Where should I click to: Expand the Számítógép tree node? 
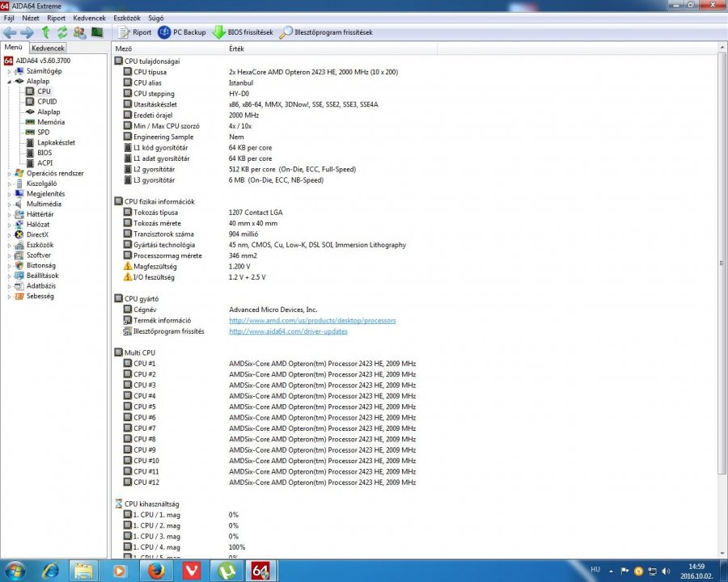[9, 71]
